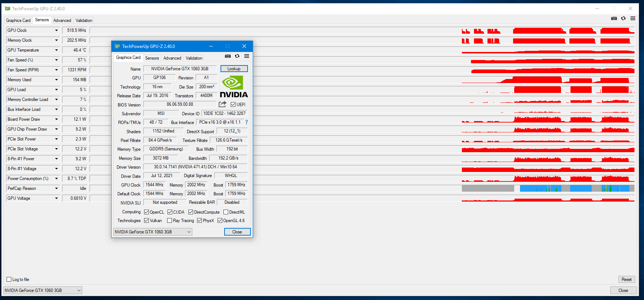644x300 pixels.
Task: Click the Reset button in the Sensors window
Action: click(626, 280)
